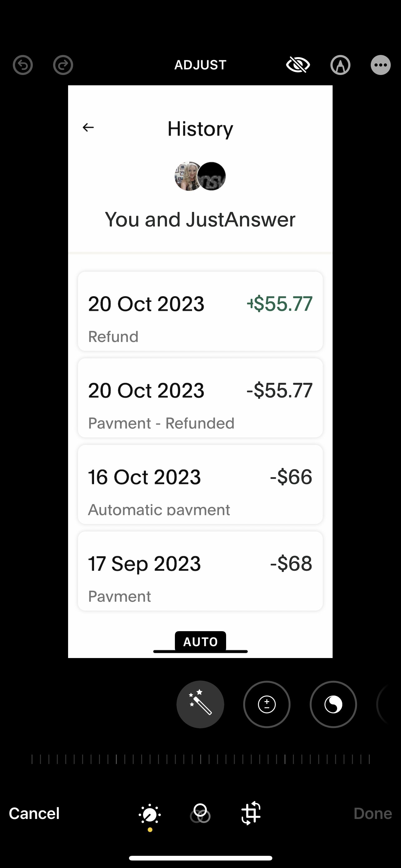Switch to the Crop and rotate tab
Image resolution: width=401 pixels, height=868 pixels.
[251, 813]
